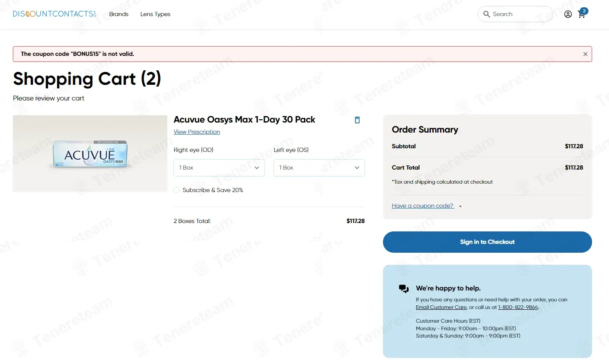Click the coupon not valid message text

point(77,54)
